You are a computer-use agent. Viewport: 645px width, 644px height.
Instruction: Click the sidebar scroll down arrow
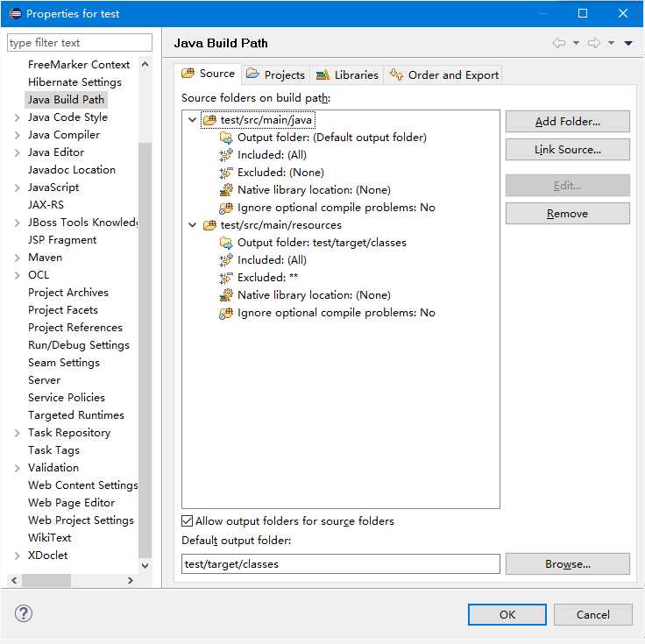(145, 566)
